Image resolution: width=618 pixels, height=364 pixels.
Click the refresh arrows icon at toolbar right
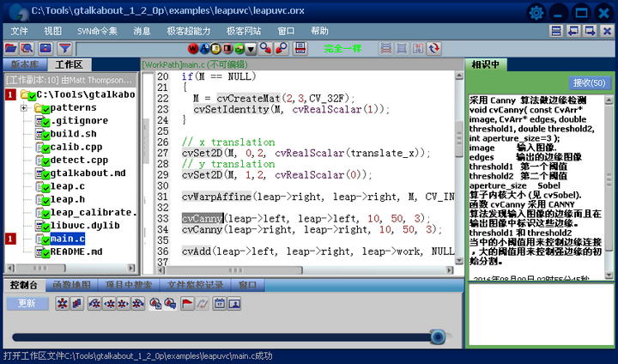[433, 48]
